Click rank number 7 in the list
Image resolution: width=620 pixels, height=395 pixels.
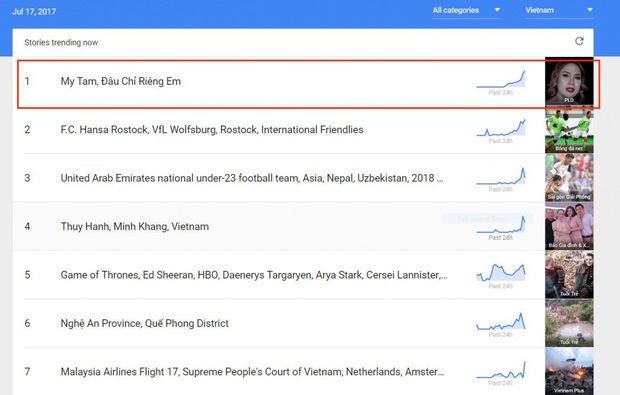click(x=27, y=372)
